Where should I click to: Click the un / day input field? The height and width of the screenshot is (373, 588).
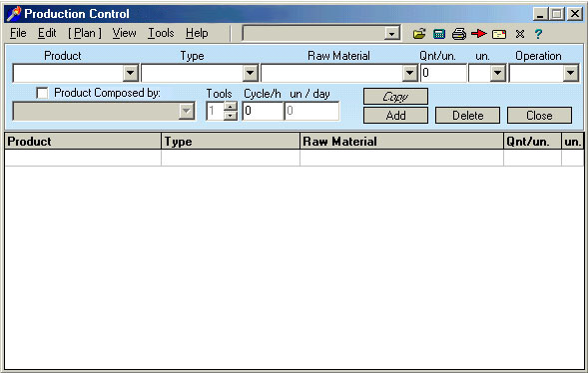click(312, 112)
